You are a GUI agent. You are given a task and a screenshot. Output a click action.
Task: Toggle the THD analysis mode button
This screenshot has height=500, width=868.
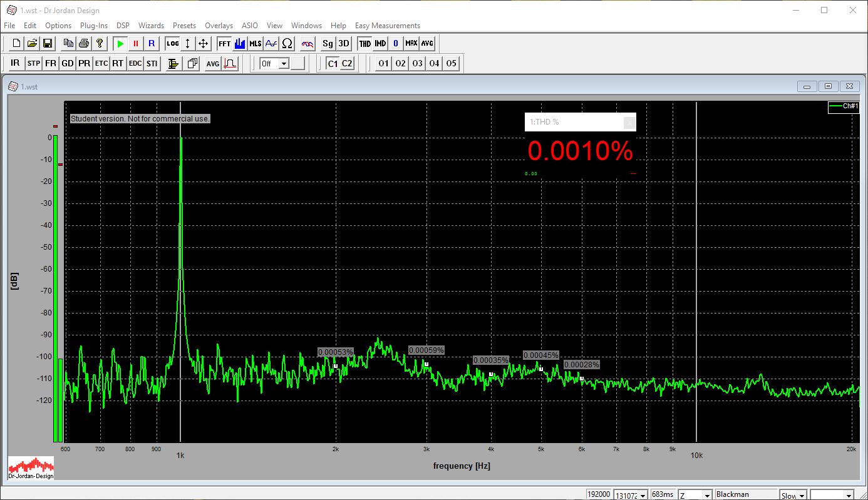pos(364,44)
